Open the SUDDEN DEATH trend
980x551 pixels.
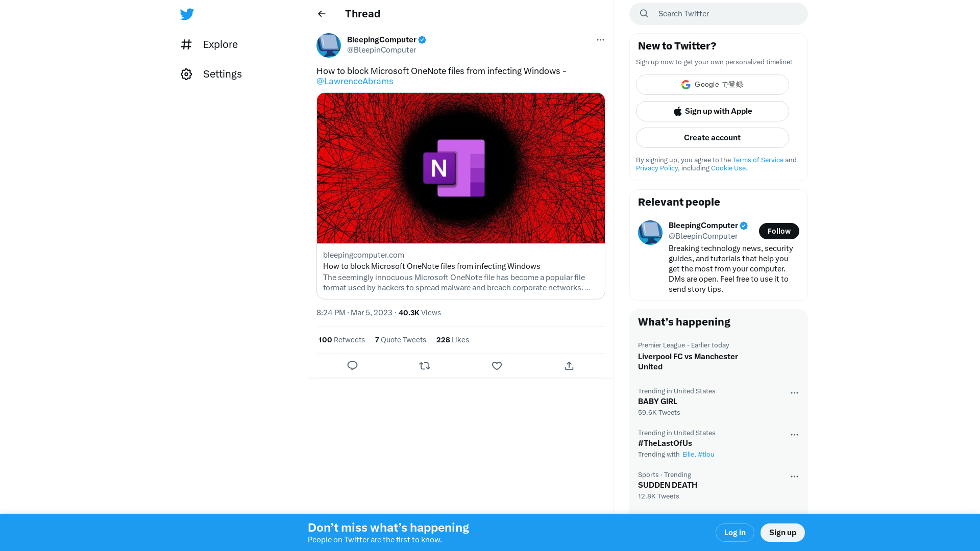tap(719, 485)
